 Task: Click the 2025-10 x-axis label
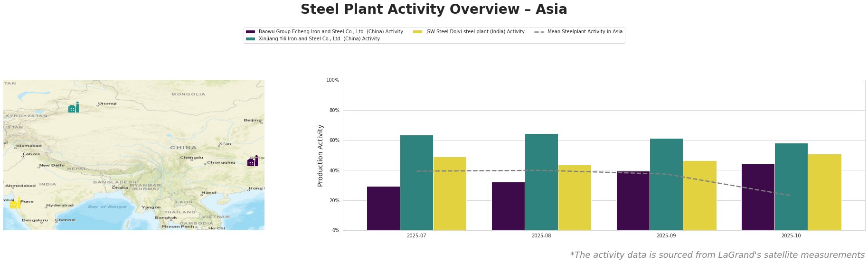pyautogui.click(x=791, y=235)
